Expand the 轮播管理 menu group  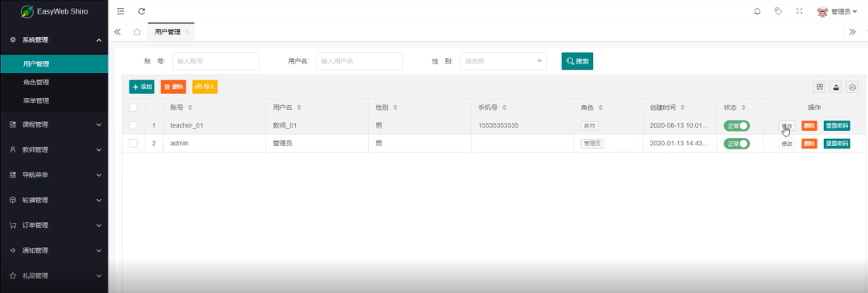[x=54, y=200]
